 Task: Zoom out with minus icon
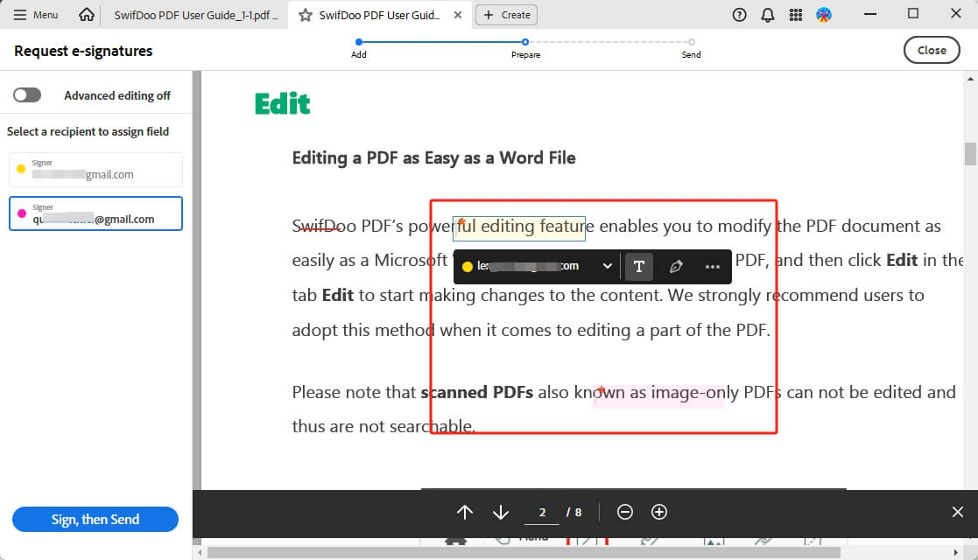pos(625,512)
